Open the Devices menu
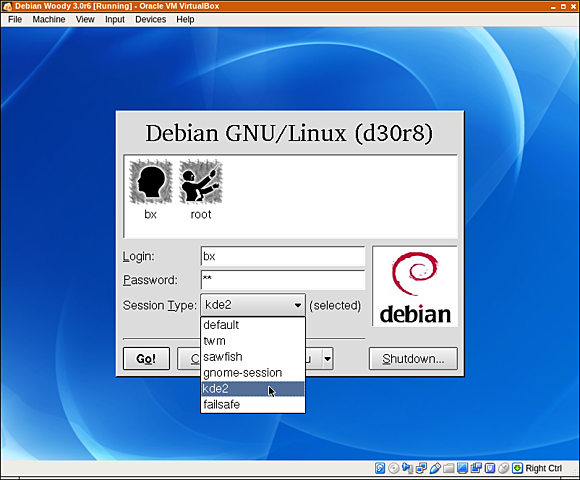 coord(151,19)
